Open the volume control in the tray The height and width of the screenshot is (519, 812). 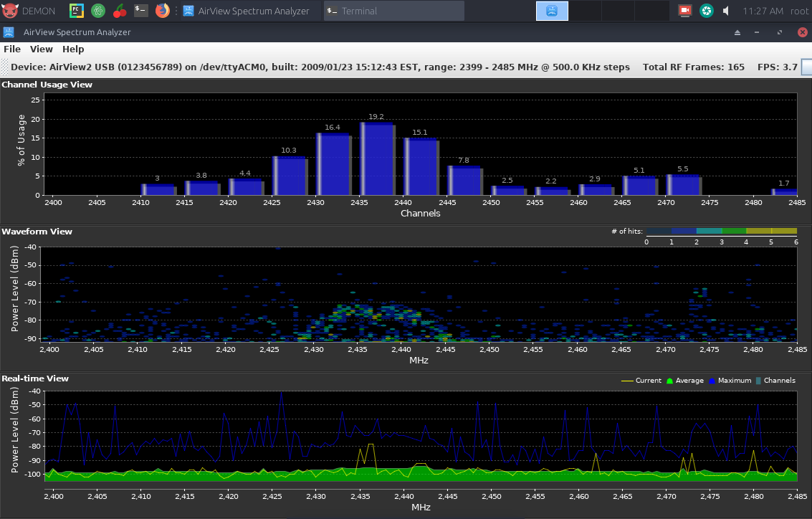(726, 11)
